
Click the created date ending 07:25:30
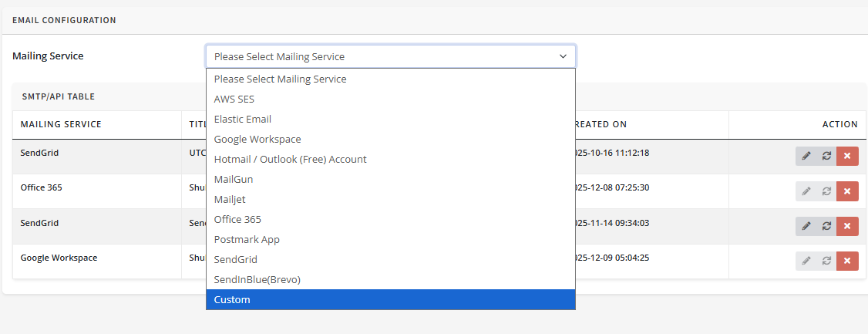click(612, 187)
